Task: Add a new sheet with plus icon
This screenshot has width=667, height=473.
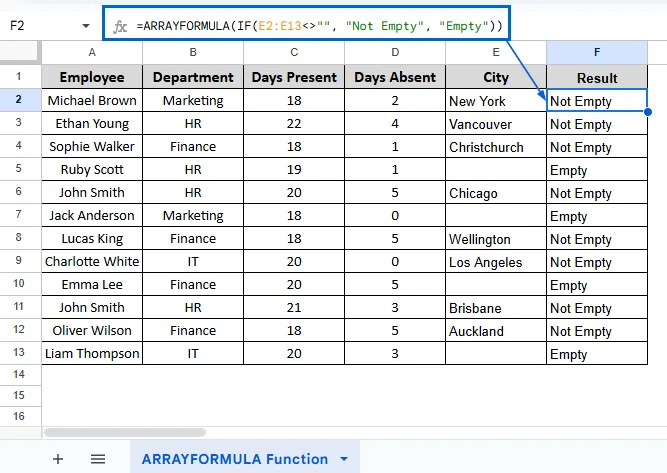Action: 58,459
